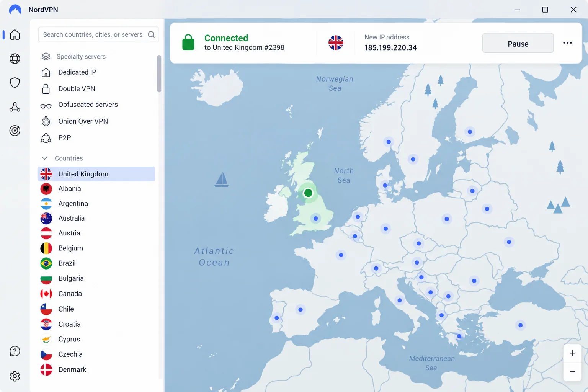Click the IP address 185.199.220.34
This screenshot has height=392, width=588.
click(x=390, y=47)
